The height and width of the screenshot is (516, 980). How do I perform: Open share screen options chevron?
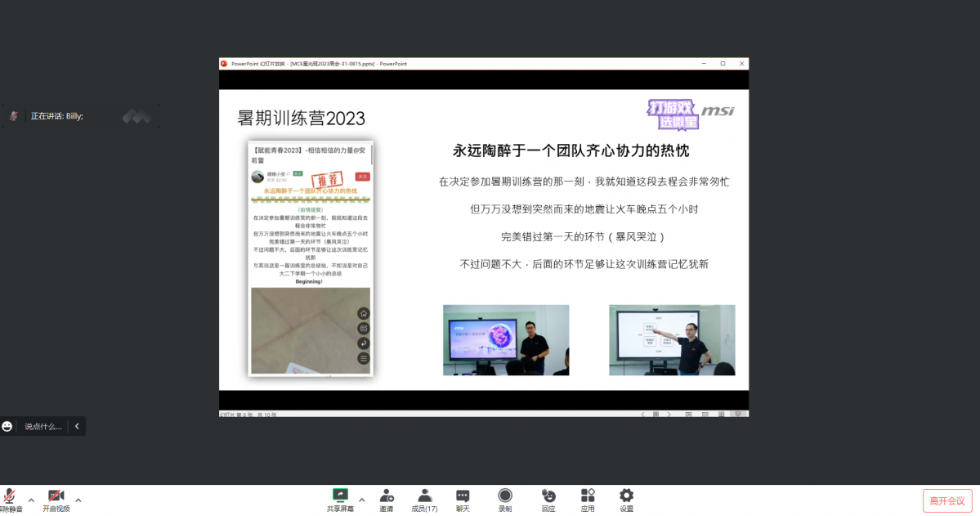(x=361, y=500)
